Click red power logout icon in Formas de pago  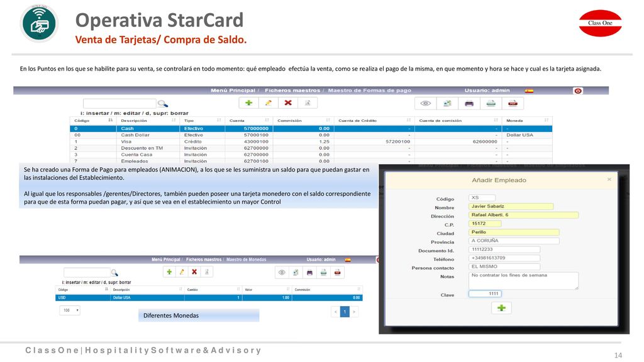[578, 90]
